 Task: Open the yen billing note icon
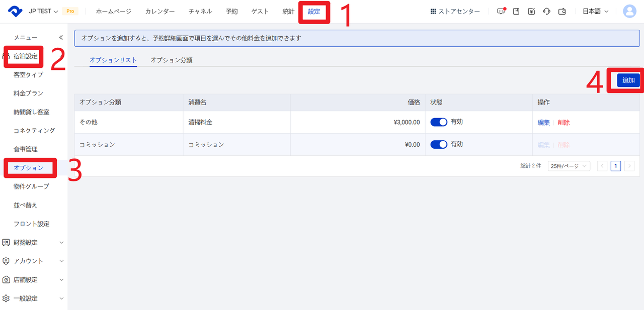coord(531,12)
